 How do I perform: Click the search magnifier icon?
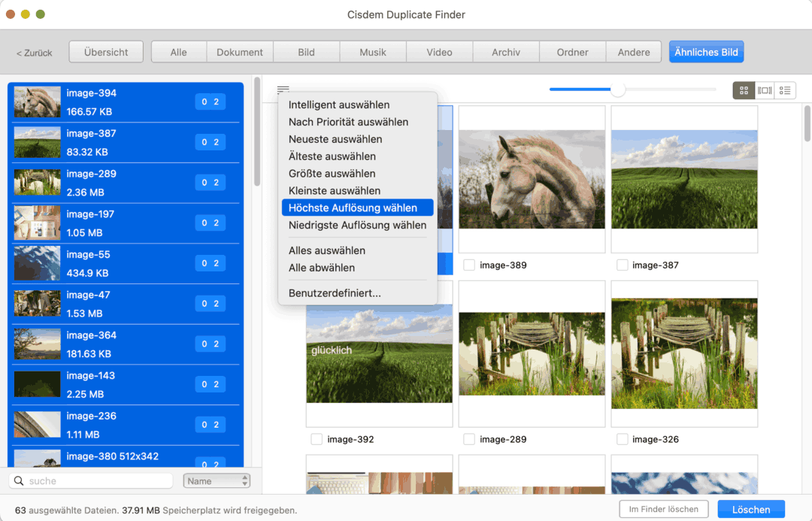(19, 480)
